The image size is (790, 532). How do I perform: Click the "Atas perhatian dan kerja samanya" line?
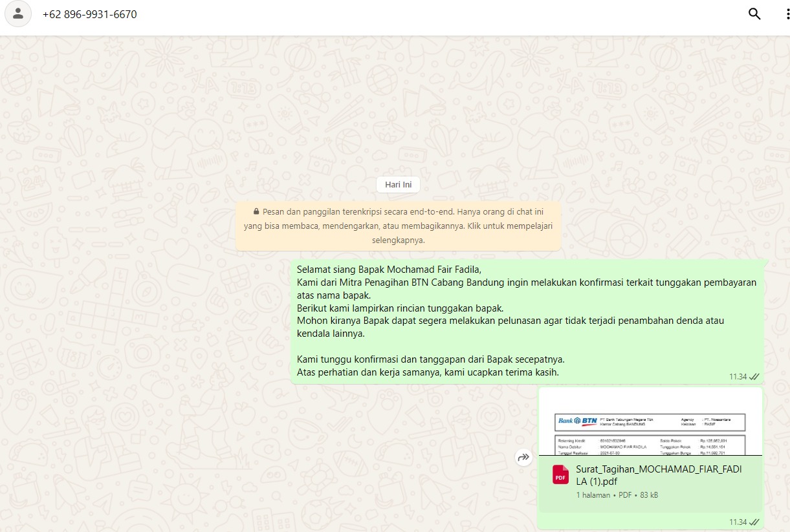(x=428, y=372)
